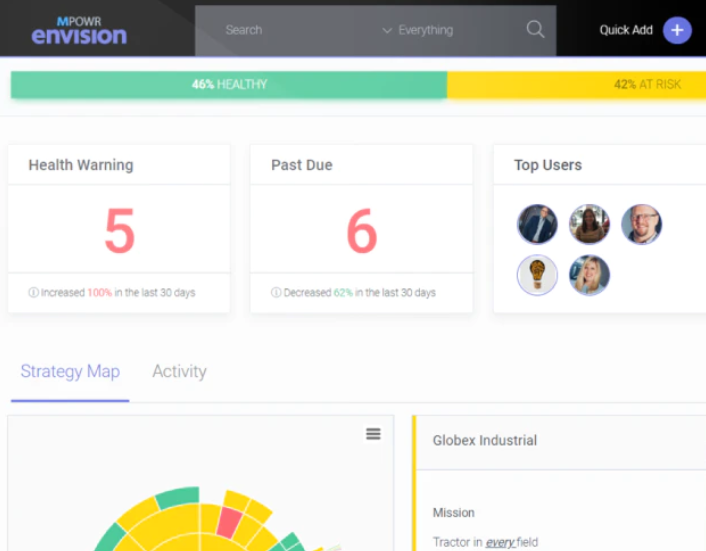Select the lightbulb avatar in Top Users

[x=537, y=275]
